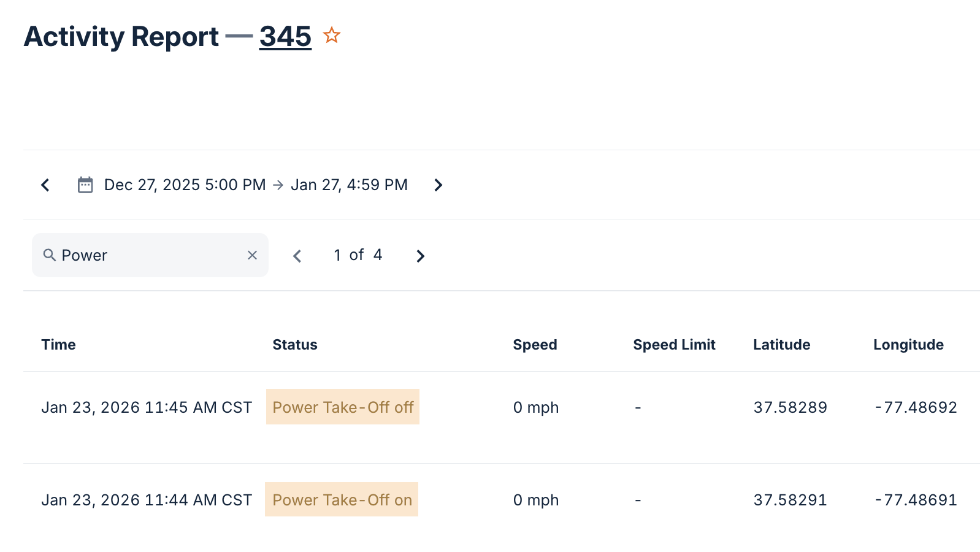Click the Status column header
Viewport: 980px width, 552px height.
294,344
